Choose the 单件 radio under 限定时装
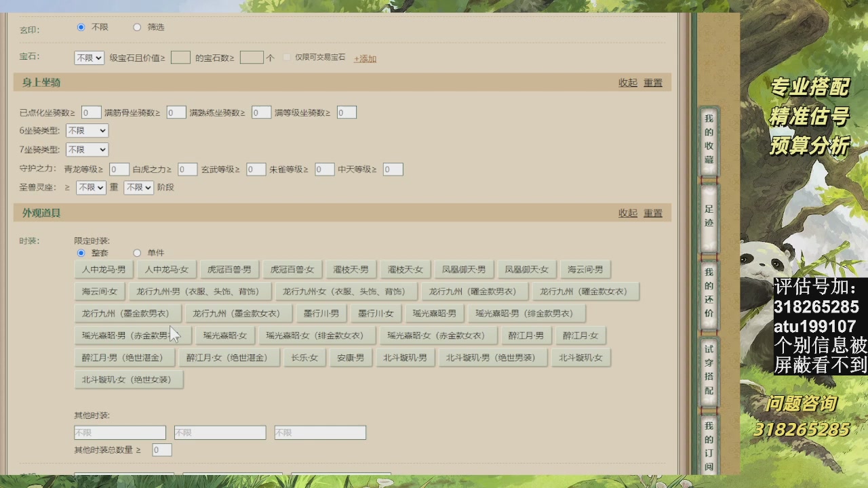This screenshot has width=868, height=488. 137,253
